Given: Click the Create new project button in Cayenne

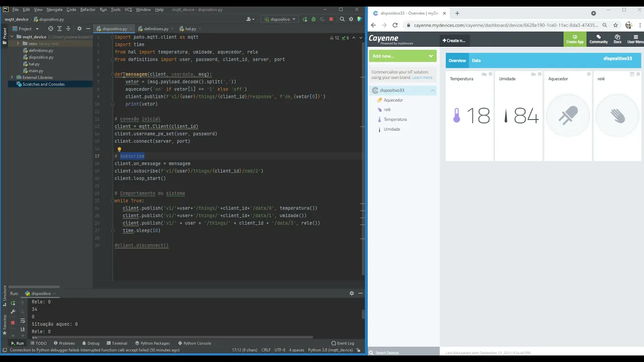Looking at the screenshot, I should click(454, 41).
